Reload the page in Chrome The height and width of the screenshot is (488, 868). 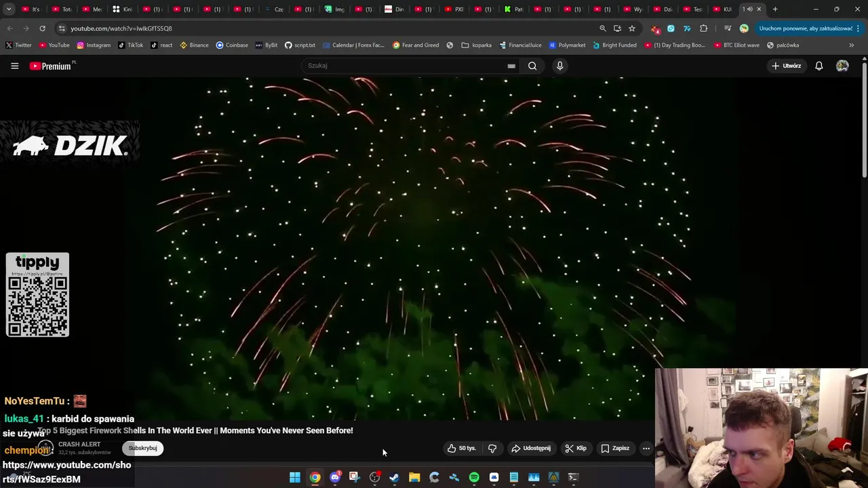coord(42,28)
